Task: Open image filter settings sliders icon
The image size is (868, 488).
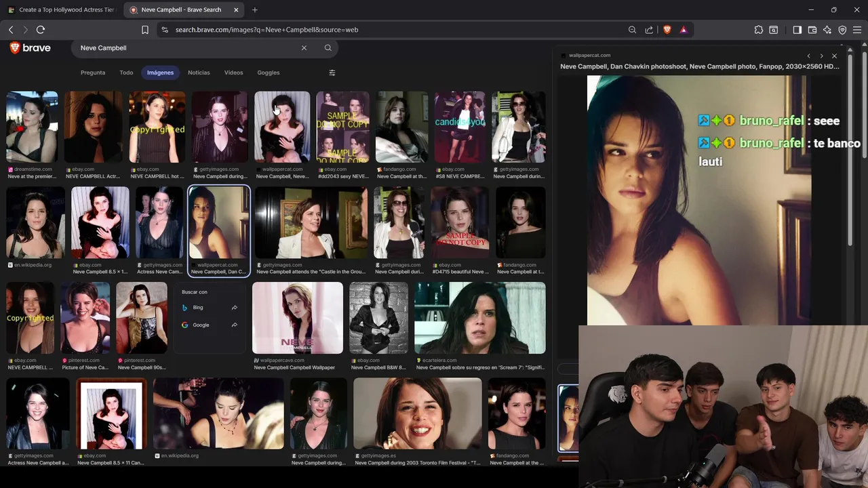Action: coord(332,73)
